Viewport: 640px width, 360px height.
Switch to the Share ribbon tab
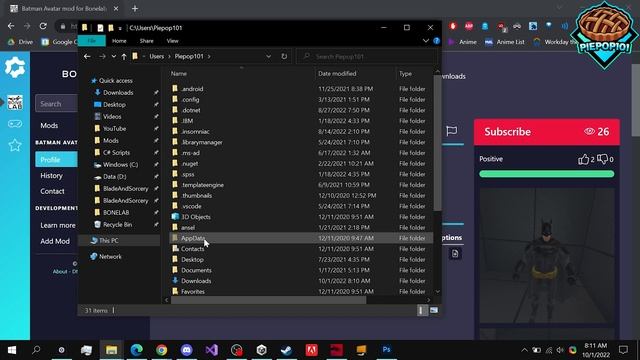tap(147, 41)
